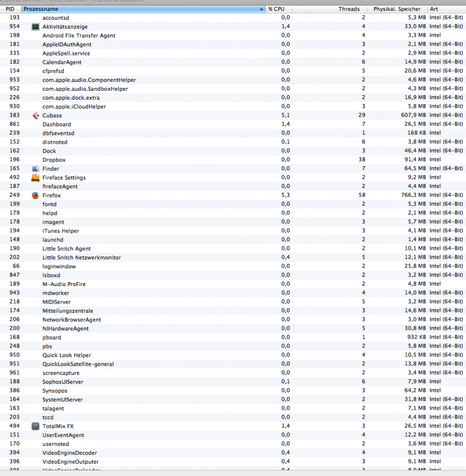
Task: Select the com.apple.dock.extra process
Action: tap(71, 98)
